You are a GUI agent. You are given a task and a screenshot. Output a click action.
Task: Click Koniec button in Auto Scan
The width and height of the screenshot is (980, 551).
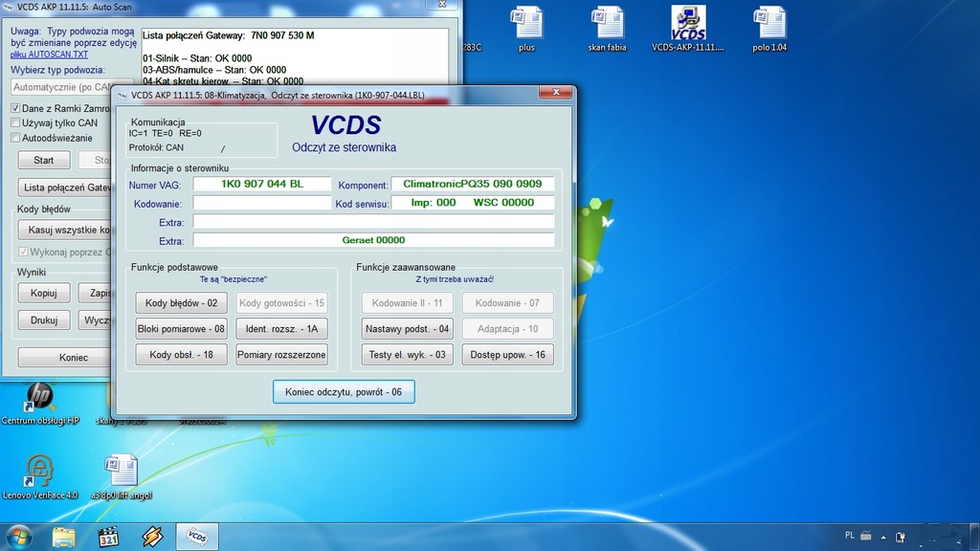pos(65,358)
